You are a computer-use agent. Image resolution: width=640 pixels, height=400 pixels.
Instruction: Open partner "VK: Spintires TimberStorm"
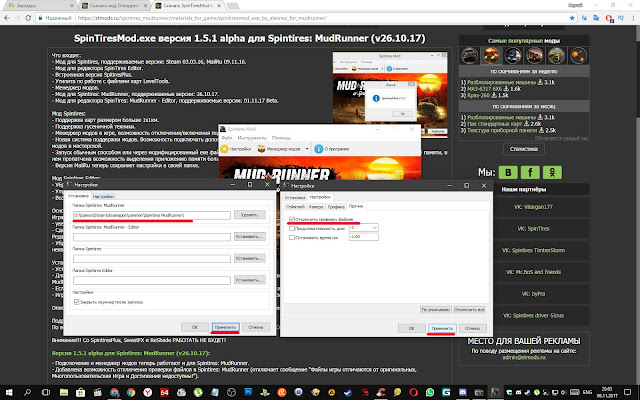533,250
